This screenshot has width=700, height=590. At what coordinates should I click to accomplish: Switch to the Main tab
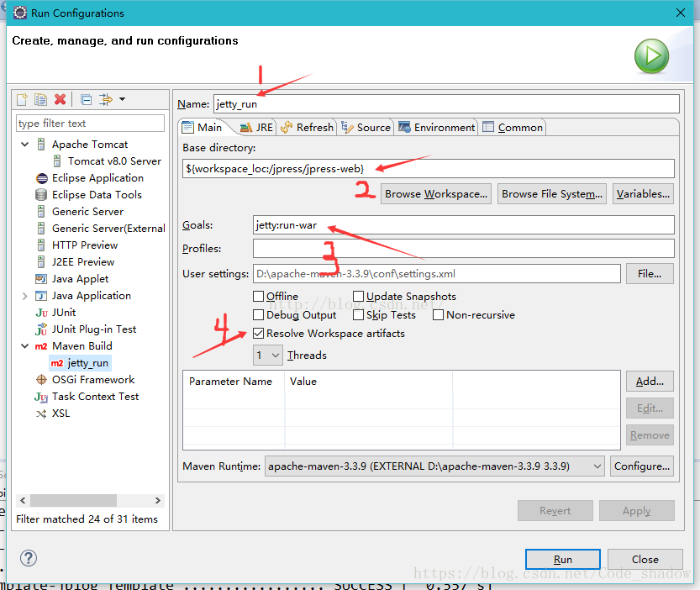[x=203, y=127]
